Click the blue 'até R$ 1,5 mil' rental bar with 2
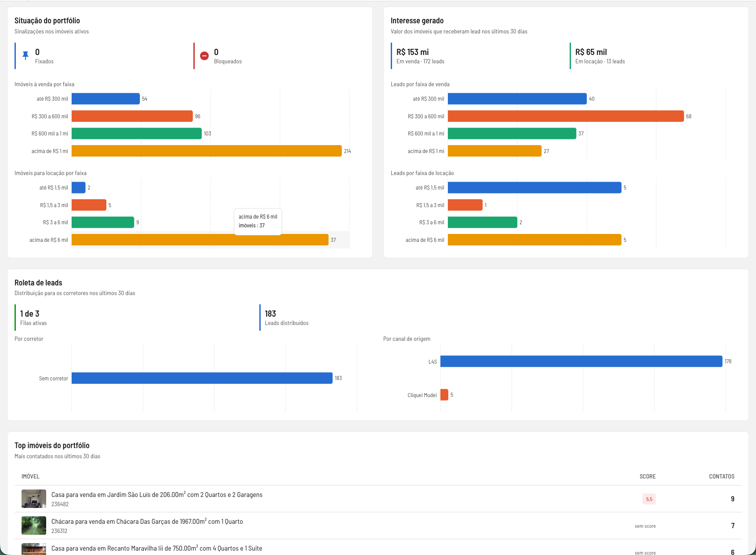Image resolution: width=756 pixels, height=555 pixels. point(79,187)
